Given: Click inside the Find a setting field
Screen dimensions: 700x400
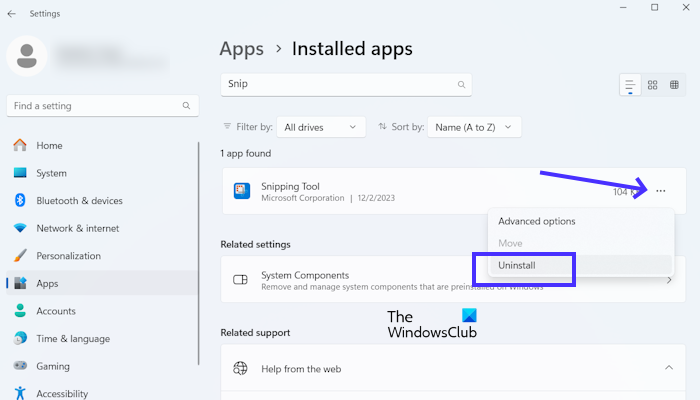Looking at the screenshot, I should click(102, 106).
